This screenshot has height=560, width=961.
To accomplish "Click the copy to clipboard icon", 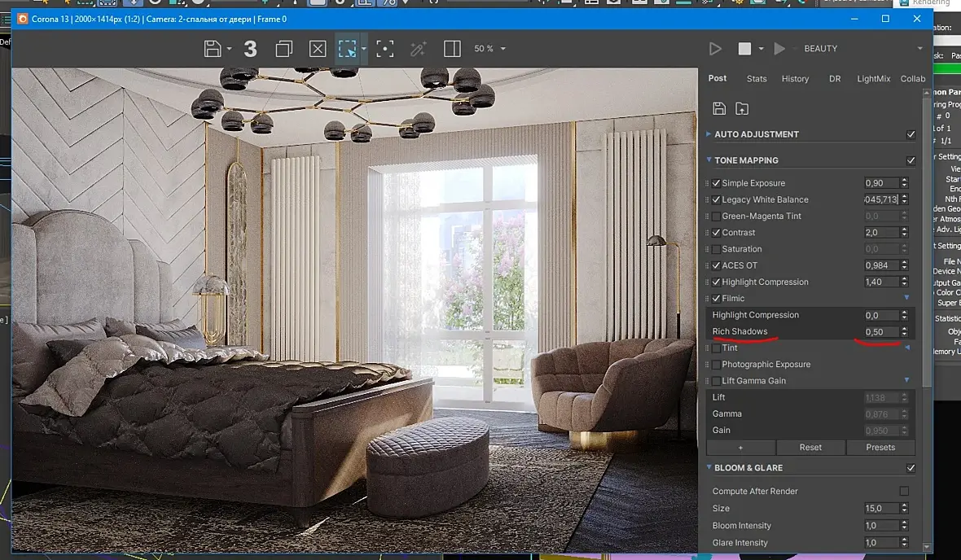I will (283, 49).
